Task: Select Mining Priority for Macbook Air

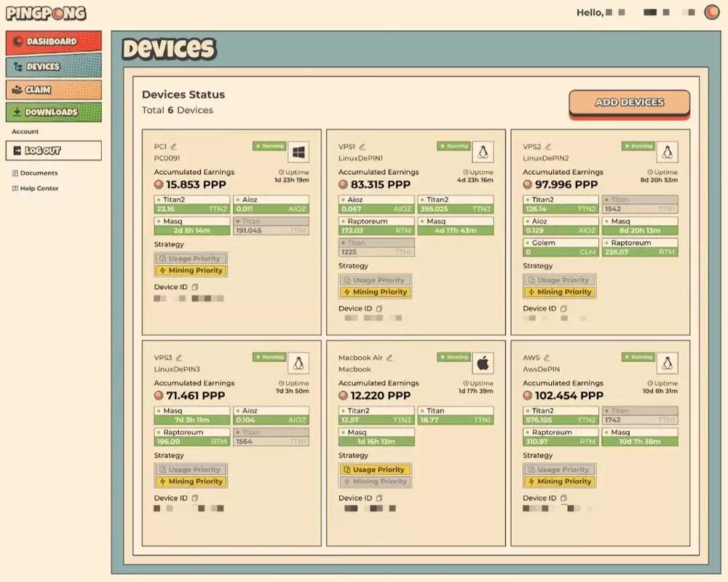Action: (375, 481)
